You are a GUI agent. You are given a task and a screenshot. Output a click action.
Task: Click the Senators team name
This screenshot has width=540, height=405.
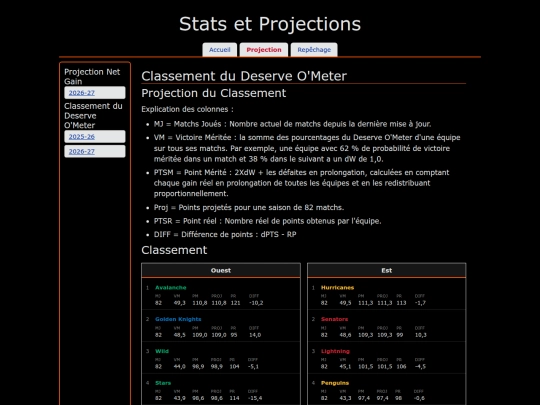(x=334, y=319)
